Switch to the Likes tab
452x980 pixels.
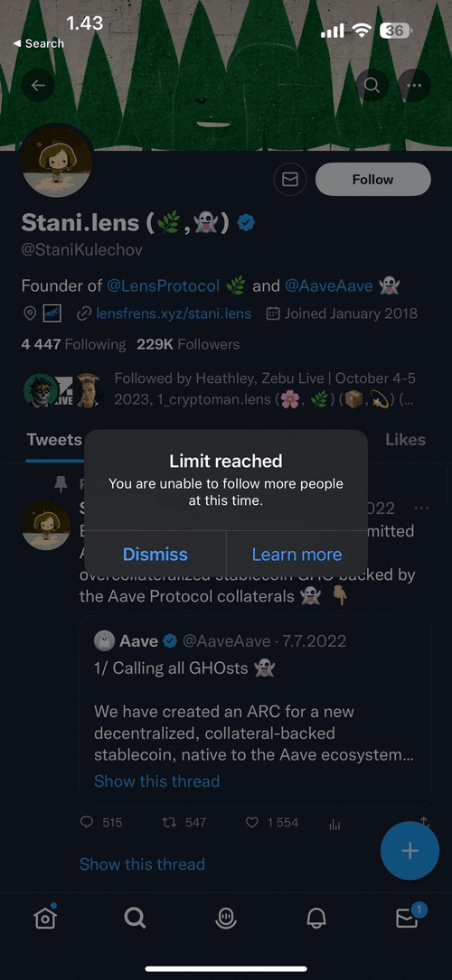(x=405, y=439)
